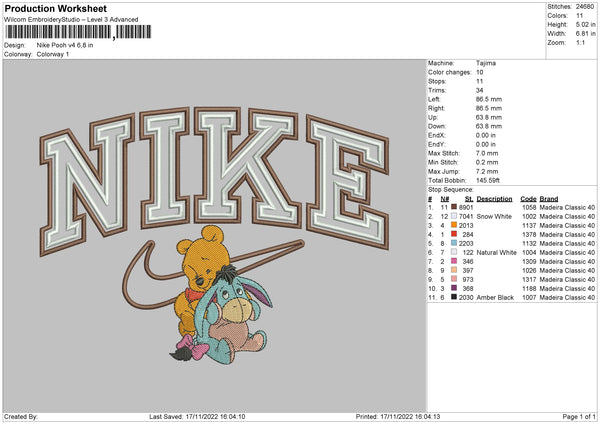Click the Natural White color swatch

[454, 252]
